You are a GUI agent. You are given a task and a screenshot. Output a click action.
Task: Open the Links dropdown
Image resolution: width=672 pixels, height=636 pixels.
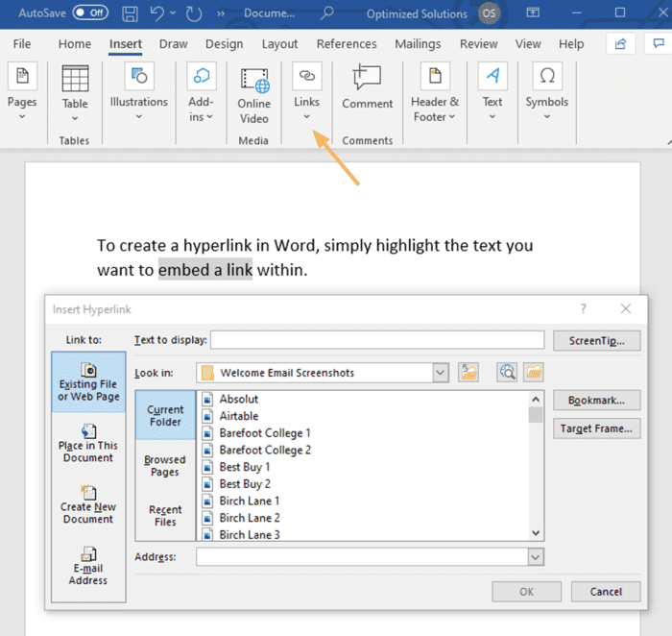coord(307,92)
